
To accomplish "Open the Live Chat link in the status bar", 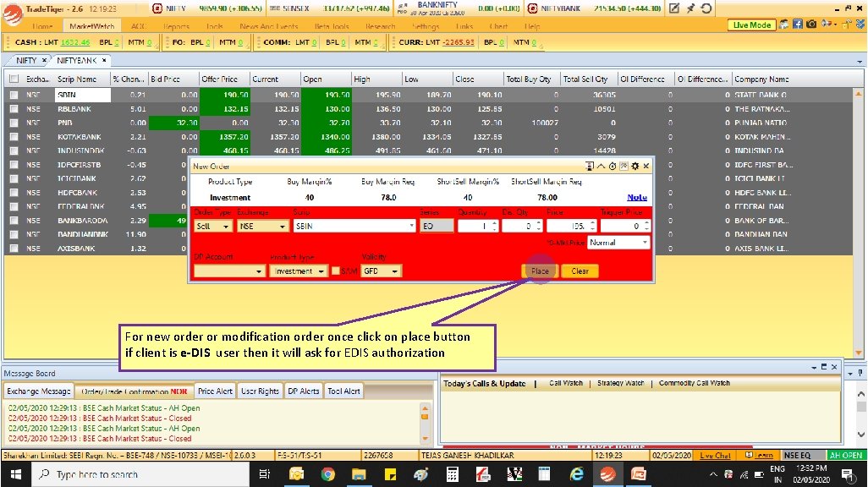I will tap(715, 456).
